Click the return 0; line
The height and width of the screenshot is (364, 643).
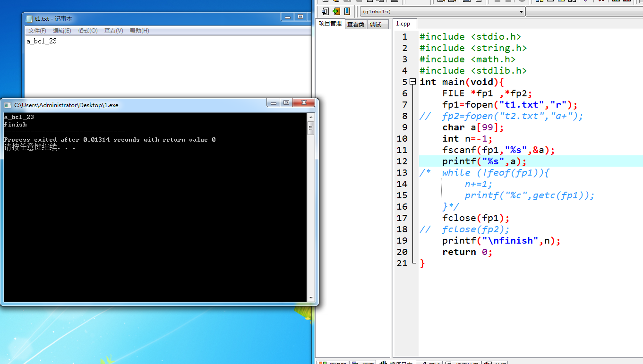click(467, 252)
